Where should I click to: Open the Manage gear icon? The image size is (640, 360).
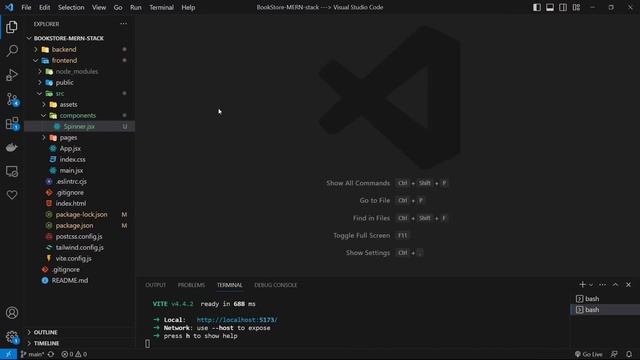[12, 337]
